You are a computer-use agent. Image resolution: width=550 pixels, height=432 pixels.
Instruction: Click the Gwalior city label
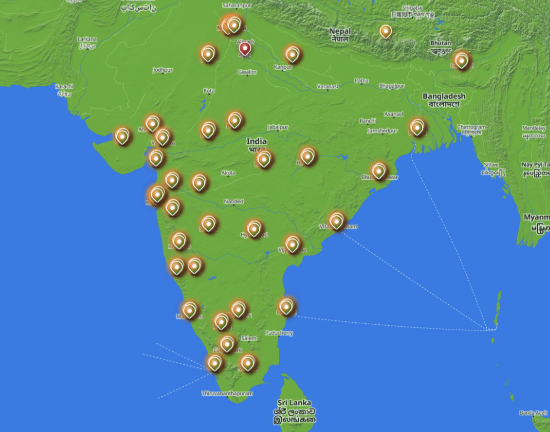pyautogui.click(x=247, y=72)
